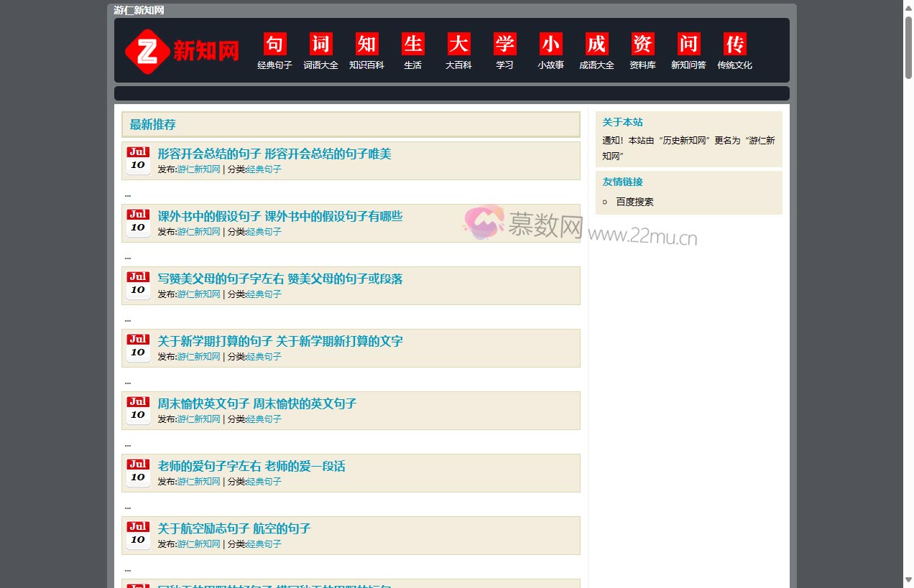
Task: Open the 生 icon for 生活
Action: point(413,44)
